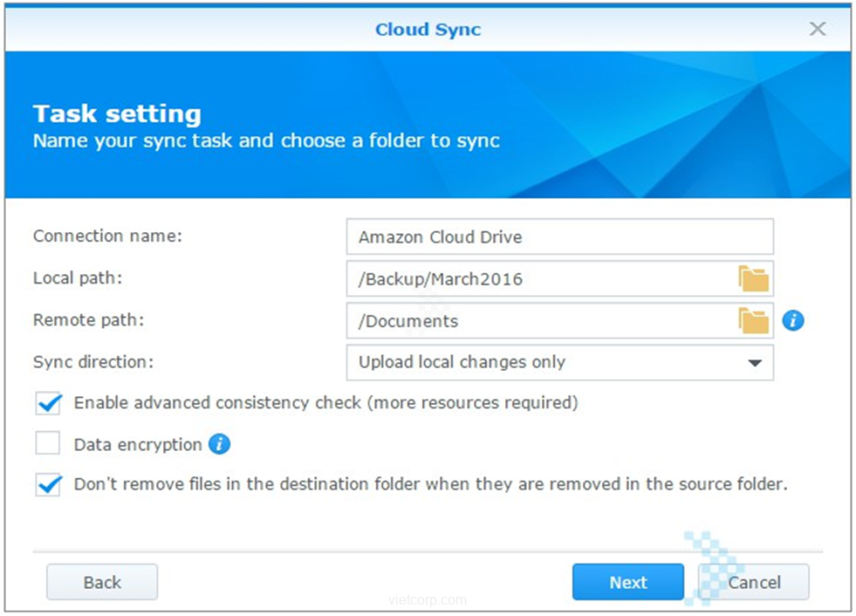
Task: Show Data encryption info tooltip icon
Action: coord(220,445)
